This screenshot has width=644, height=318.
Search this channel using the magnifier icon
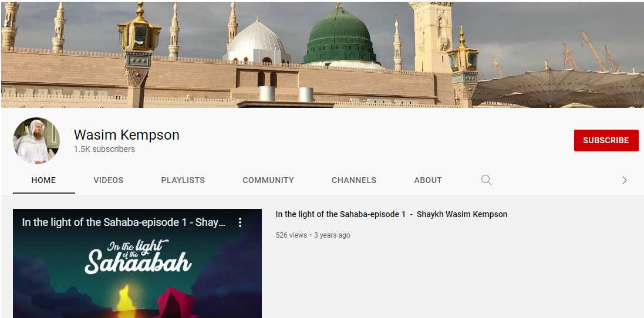point(486,180)
